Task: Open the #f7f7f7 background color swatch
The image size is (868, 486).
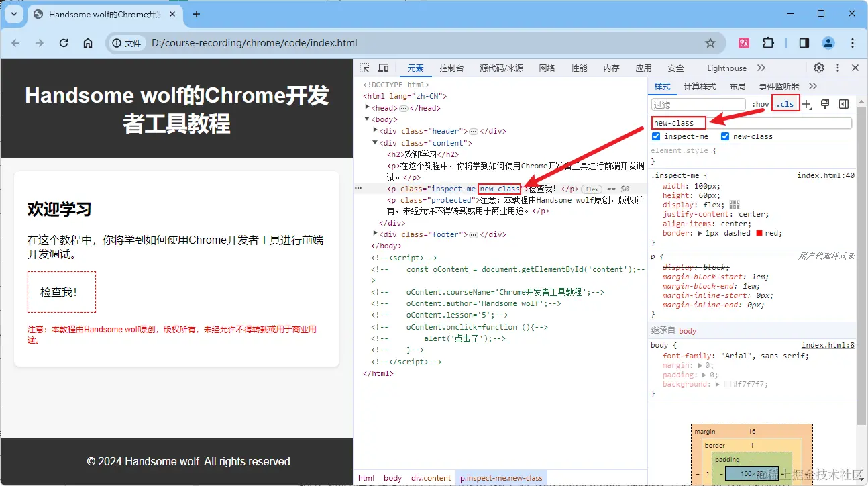Action: [728, 385]
